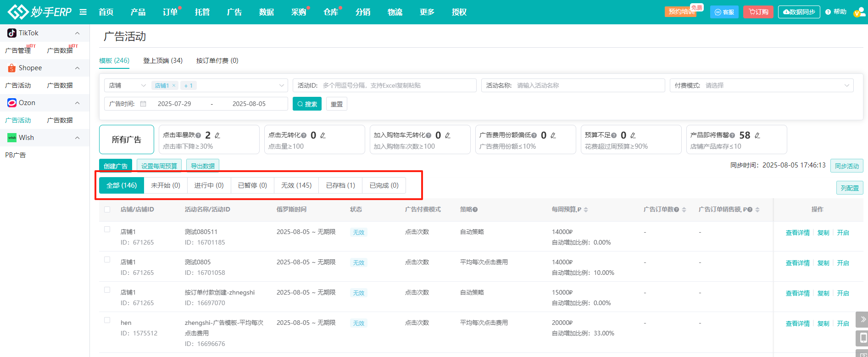View details link for 测试0805 campaign
This screenshot has height=357, width=868.
pyautogui.click(x=797, y=263)
